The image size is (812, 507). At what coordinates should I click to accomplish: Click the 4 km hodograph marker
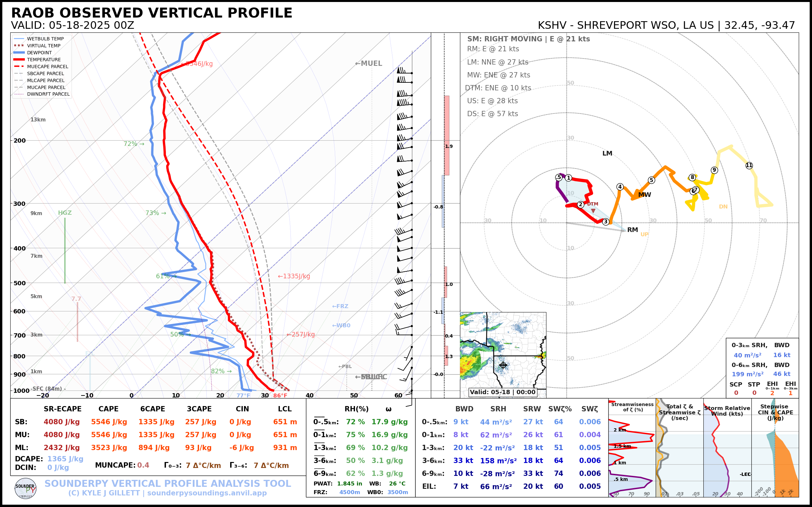620,187
